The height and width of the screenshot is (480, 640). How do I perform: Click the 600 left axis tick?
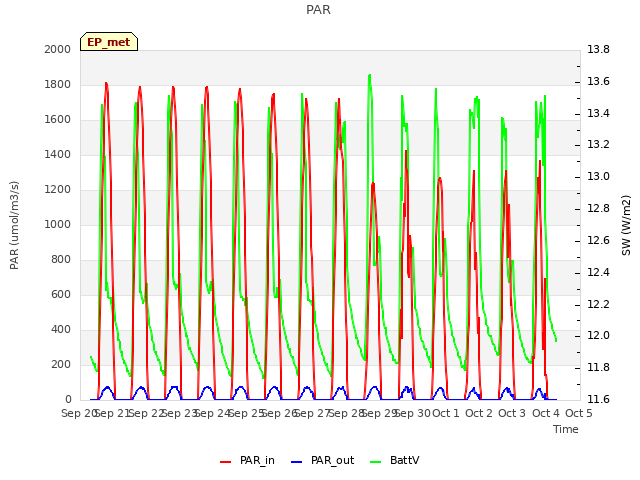click(x=61, y=294)
